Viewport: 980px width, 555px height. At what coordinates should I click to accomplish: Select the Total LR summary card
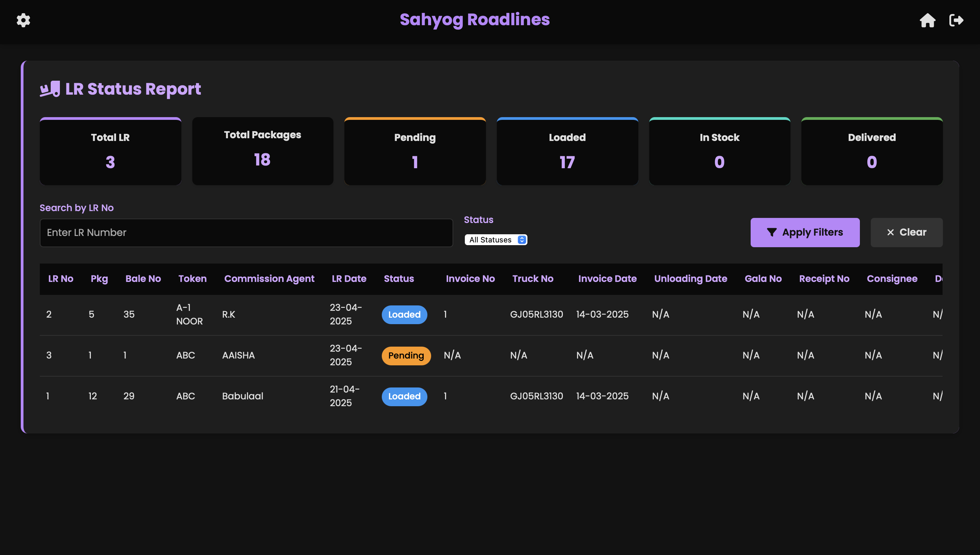click(111, 151)
